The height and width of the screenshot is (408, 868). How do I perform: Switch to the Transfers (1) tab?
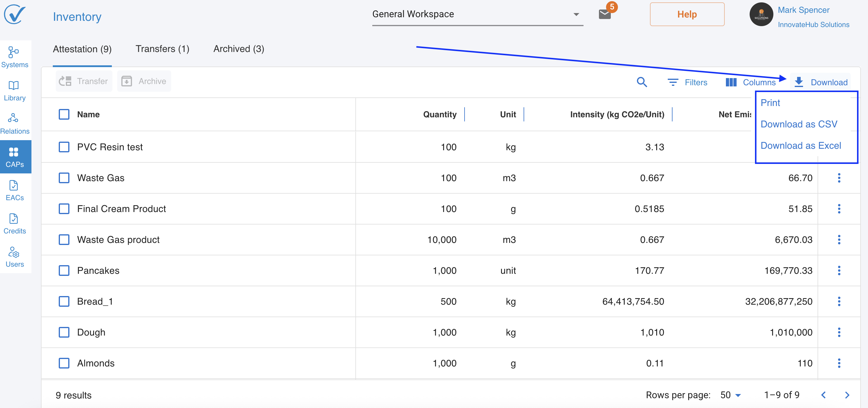click(x=162, y=49)
